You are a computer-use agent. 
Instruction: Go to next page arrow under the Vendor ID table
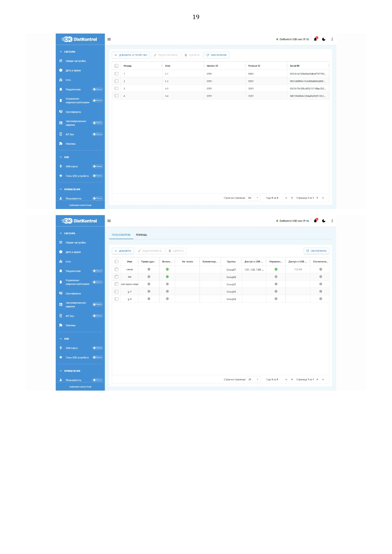point(317,198)
